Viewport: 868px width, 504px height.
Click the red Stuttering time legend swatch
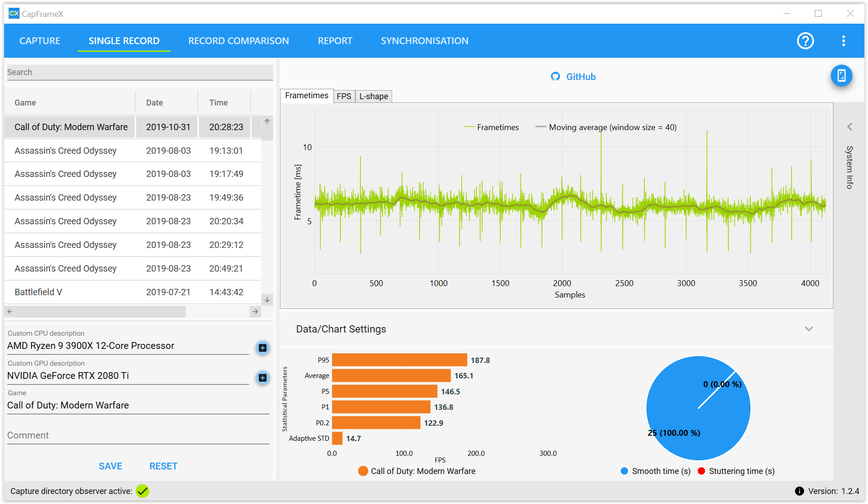click(701, 471)
